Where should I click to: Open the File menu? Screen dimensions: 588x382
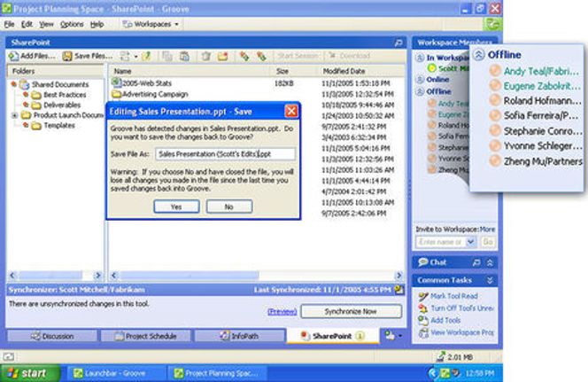click(x=9, y=25)
